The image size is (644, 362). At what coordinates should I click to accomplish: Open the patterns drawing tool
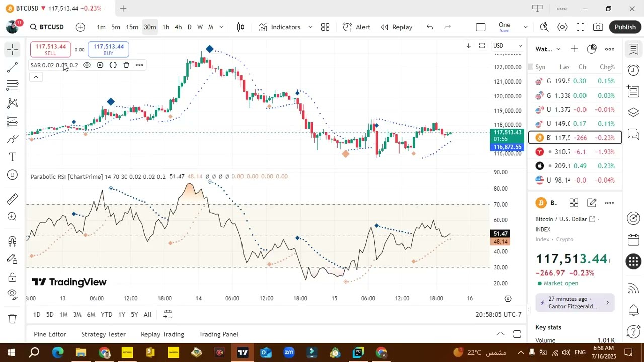[x=13, y=103]
